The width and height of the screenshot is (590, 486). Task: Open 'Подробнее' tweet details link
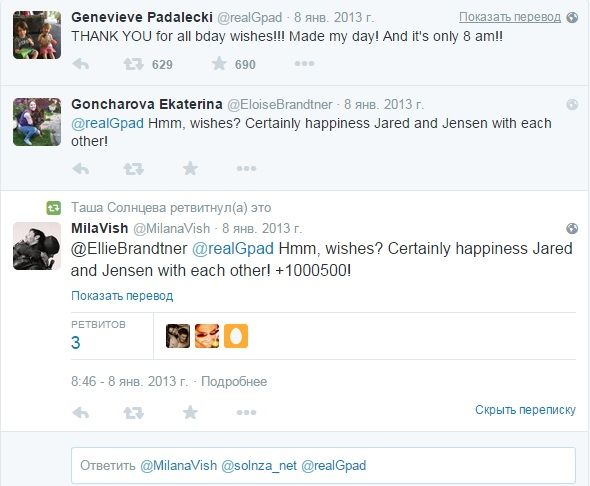click(234, 381)
